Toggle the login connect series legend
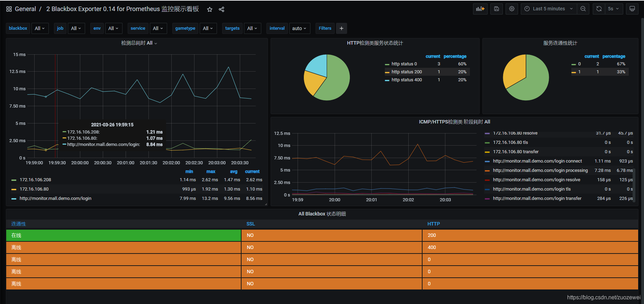This screenshot has width=644, height=304. (x=537, y=161)
